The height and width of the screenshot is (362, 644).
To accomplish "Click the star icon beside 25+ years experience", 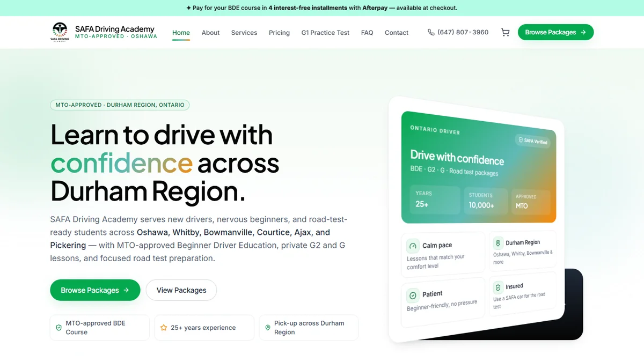I will [164, 328].
